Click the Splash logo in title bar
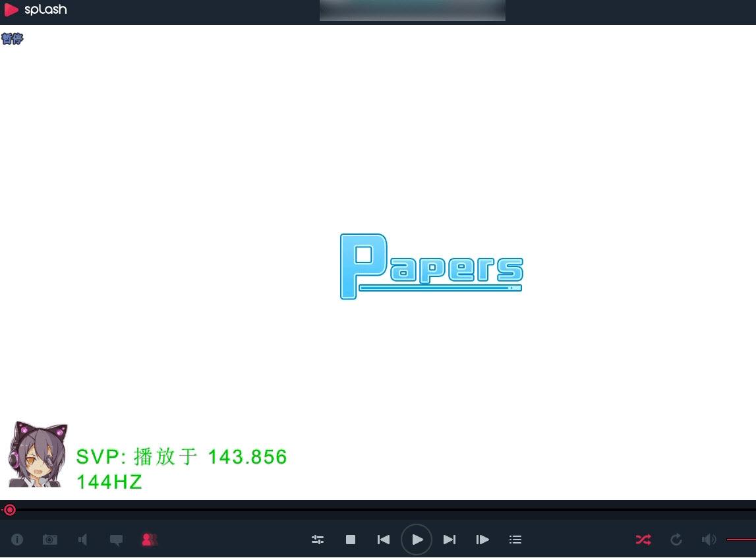756x558 pixels. 36,10
